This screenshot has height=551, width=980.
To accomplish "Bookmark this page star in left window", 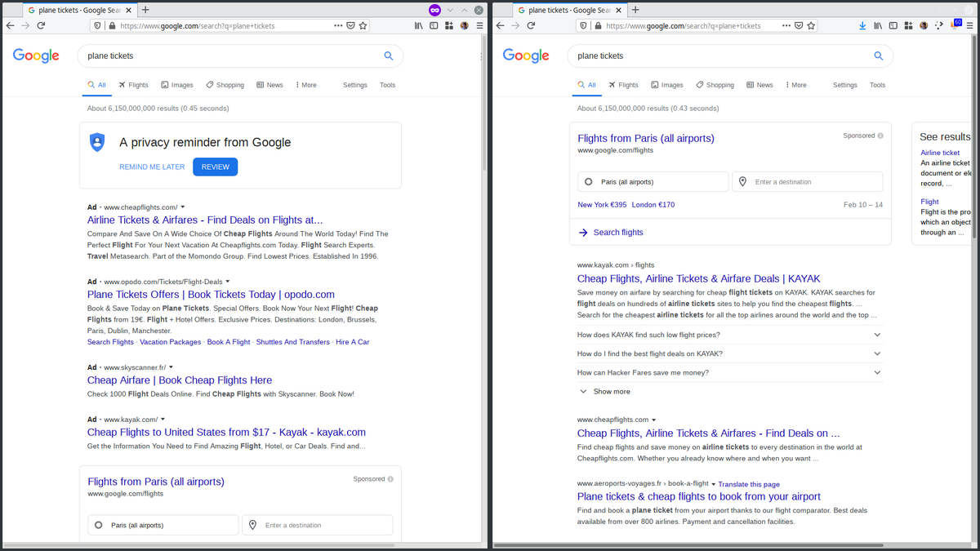I will click(x=363, y=25).
